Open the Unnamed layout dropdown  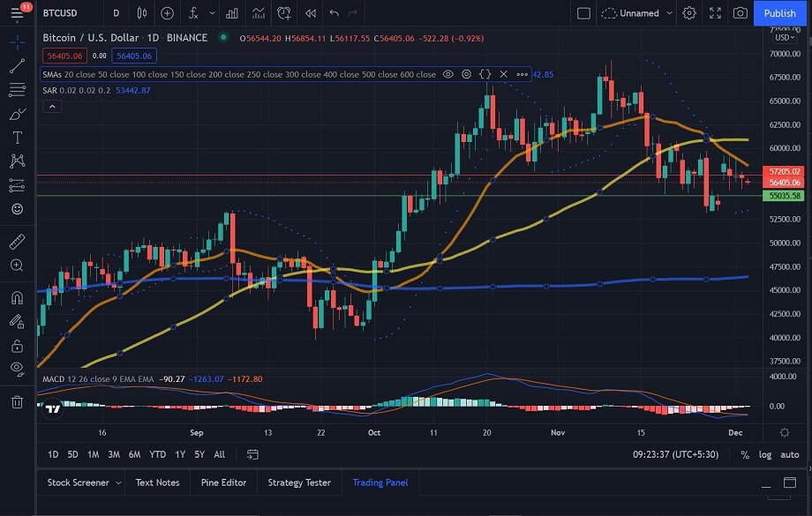(637, 13)
